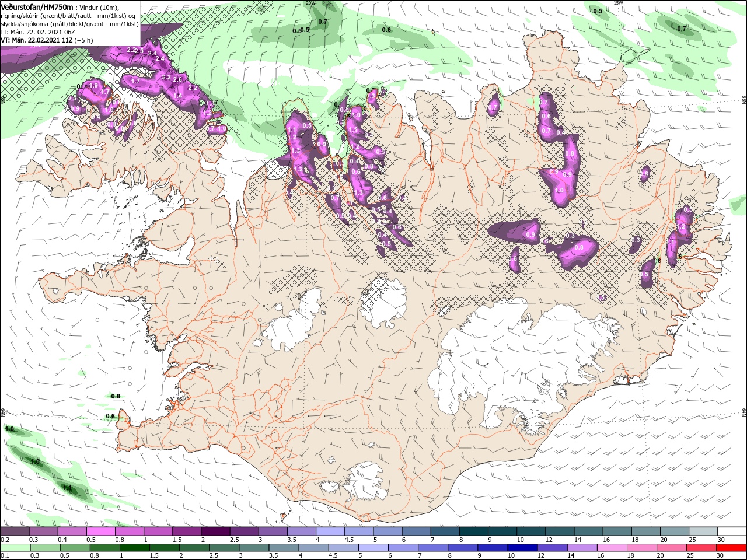Screen dimensions: 747x560
Task: Select the rain-row swatch between 16 and 18
Action: pyautogui.click(x=613, y=548)
